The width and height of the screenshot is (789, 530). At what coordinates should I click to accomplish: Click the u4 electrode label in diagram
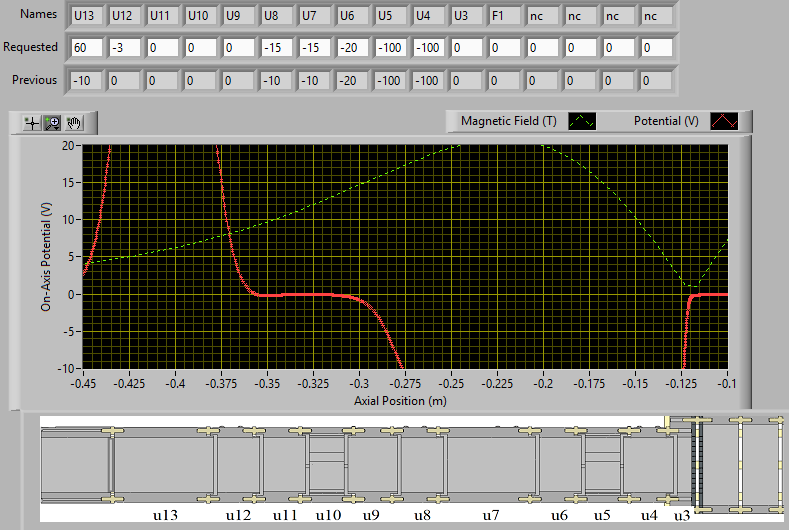coord(649,515)
